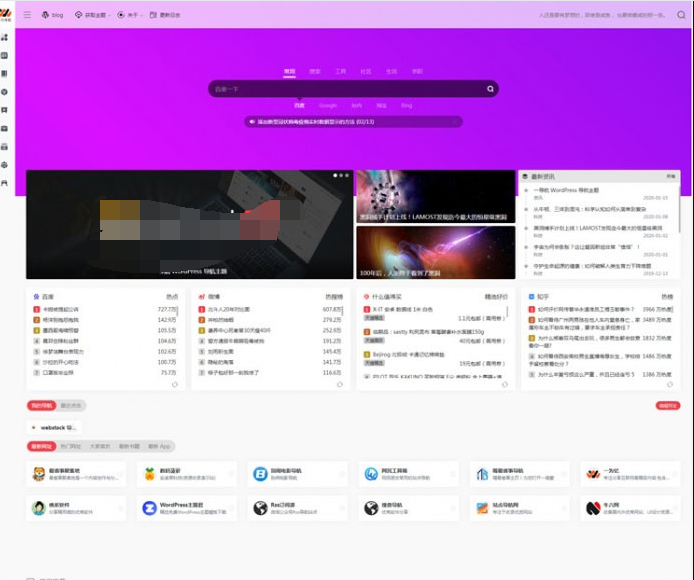Click the red 我的导航 button
The image size is (694, 580).
coord(41,405)
